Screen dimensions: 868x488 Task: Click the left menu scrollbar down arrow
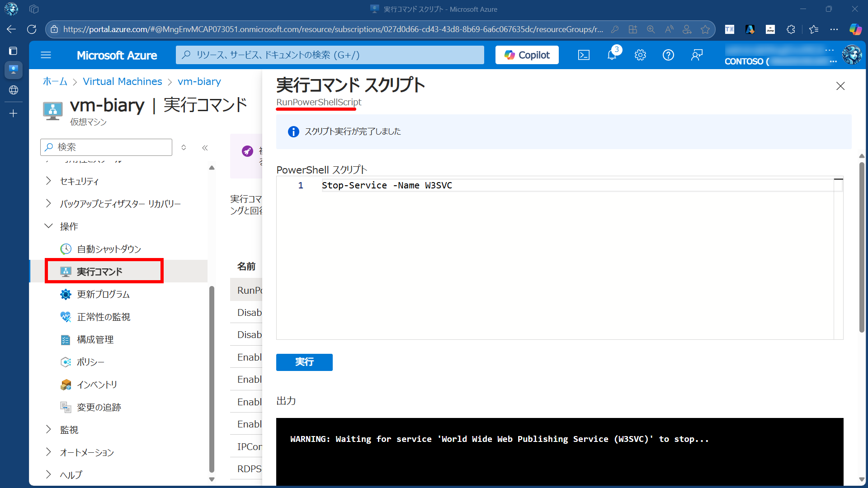coord(212,479)
